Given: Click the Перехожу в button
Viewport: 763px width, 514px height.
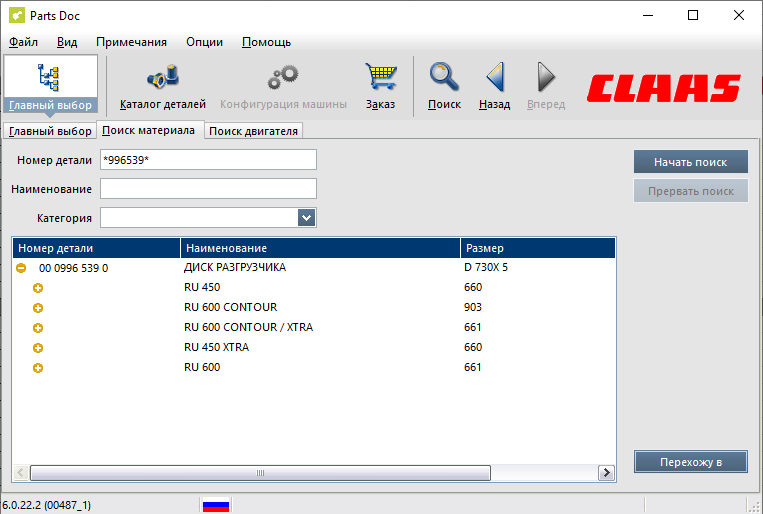Looking at the screenshot, I should (690, 461).
